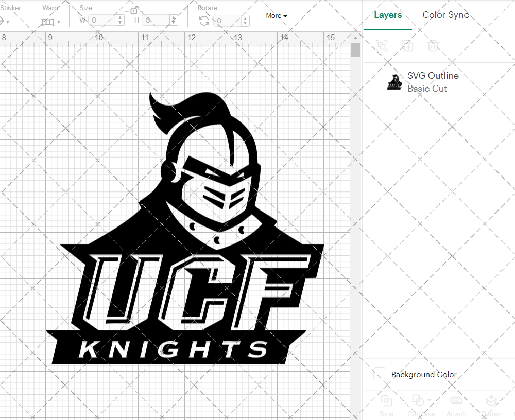
Task: Click the Group layers icon
Action: pos(382,46)
